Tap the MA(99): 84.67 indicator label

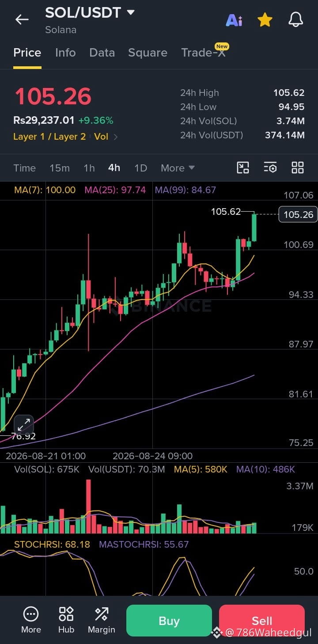click(185, 190)
